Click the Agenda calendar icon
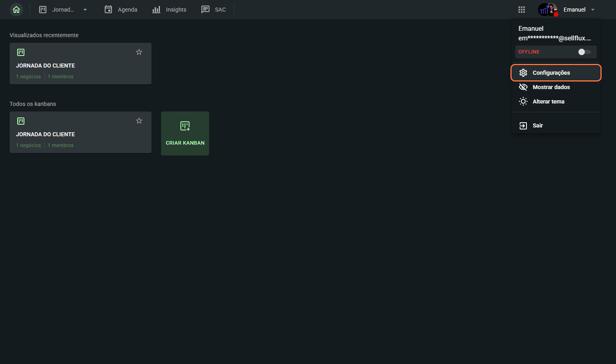Screen dimensions: 616x364 (108, 10)
